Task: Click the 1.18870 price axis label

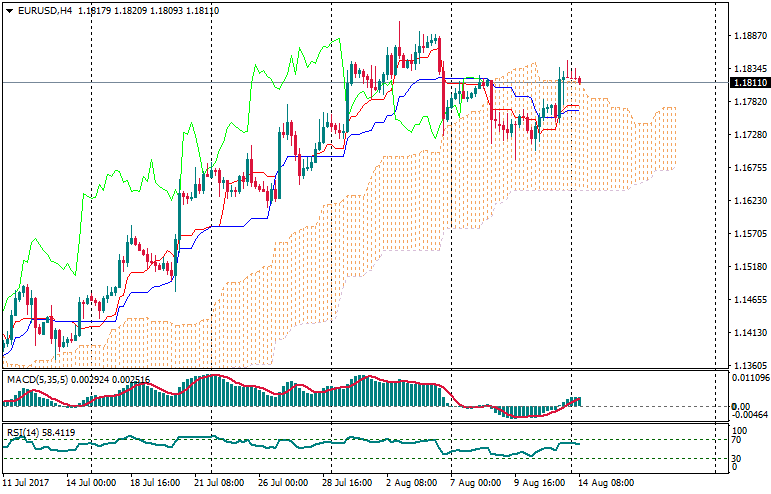Action: [x=747, y=36]
